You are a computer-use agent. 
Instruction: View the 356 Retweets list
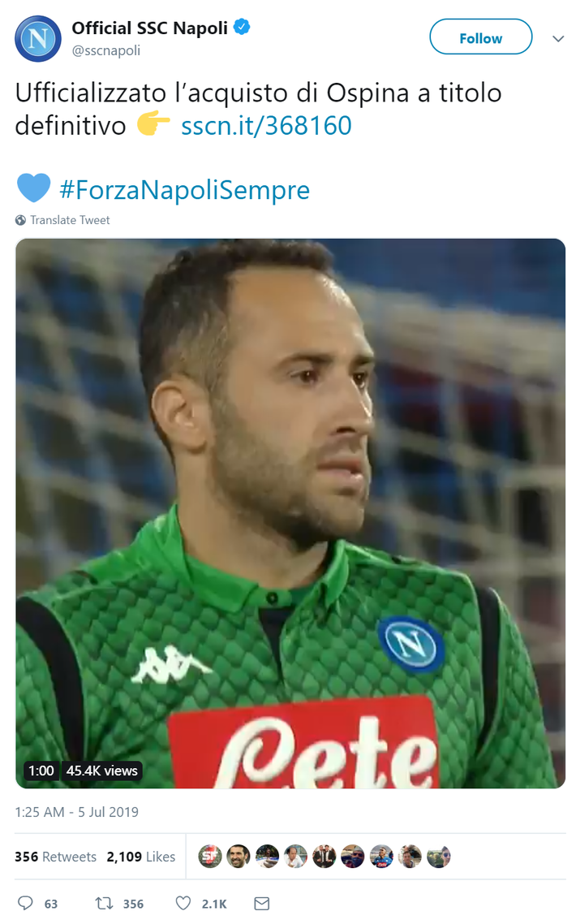click(55, 857)
